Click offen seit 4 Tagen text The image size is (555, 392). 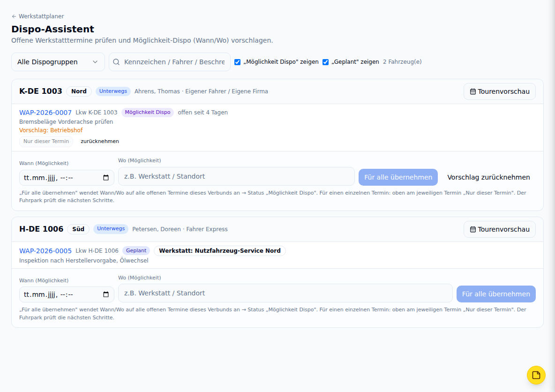(x=203, y=112)
